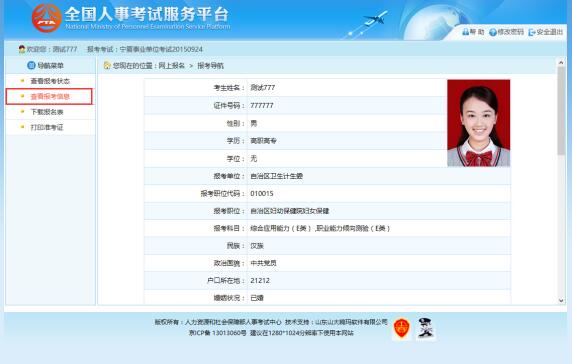The image size is (572, 364).
Task: Click the candidate ID photo
Action: (479, 123)
